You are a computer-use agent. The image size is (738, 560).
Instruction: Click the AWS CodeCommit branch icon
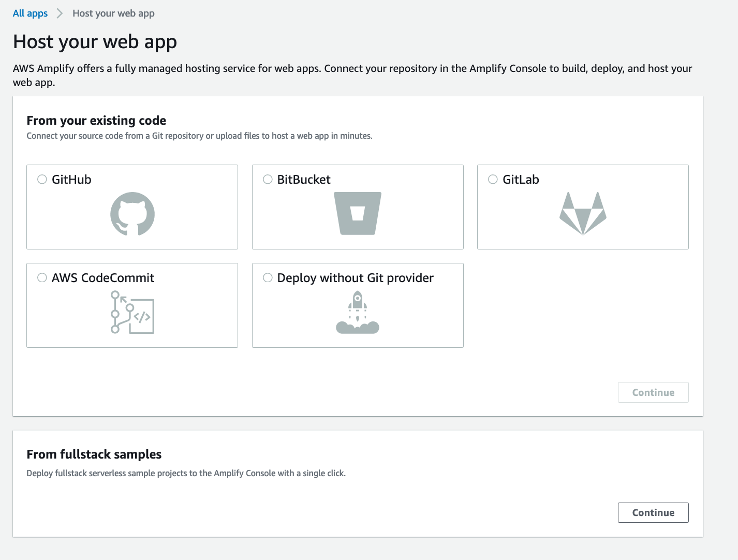[x=132, y=312]
